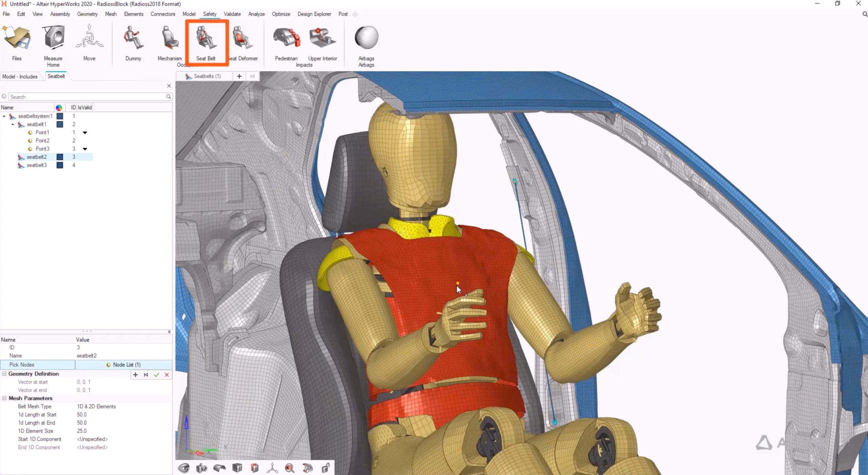This screenshot has width=868, height=475.
Task: Switch to Model - Includes tab
Action: click(20, 76)
